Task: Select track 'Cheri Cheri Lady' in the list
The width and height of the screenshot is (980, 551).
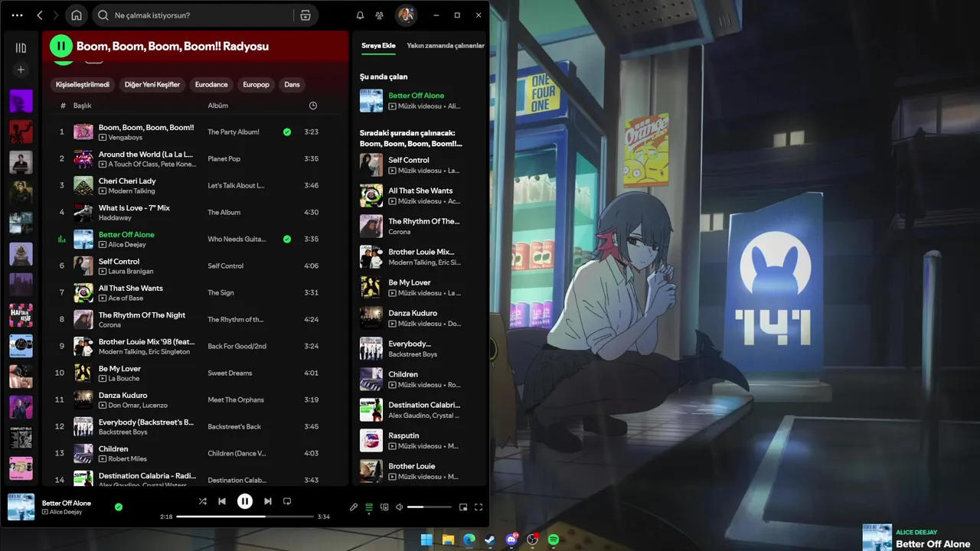Action: (127, 181)
